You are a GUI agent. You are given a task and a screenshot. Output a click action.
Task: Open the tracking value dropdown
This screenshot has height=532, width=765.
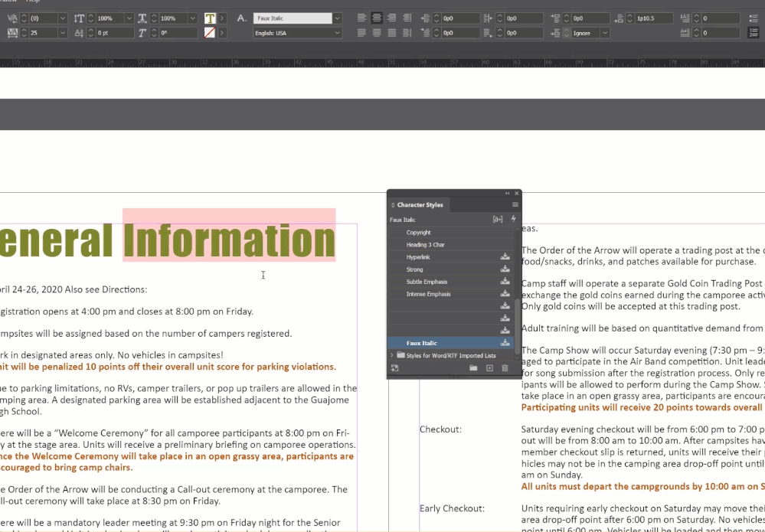coord(63,33)
